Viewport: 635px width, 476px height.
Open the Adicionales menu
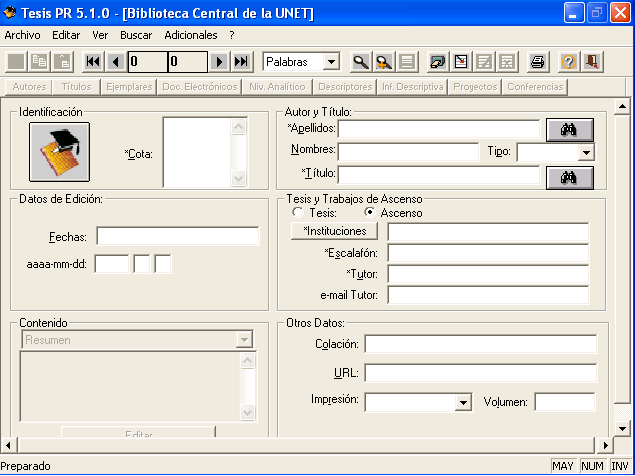tap(191, 35)
